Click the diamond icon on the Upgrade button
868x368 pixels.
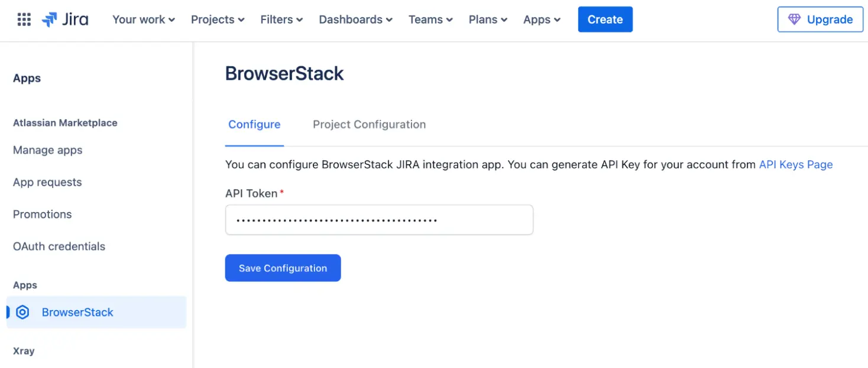(x=795, y=19)
